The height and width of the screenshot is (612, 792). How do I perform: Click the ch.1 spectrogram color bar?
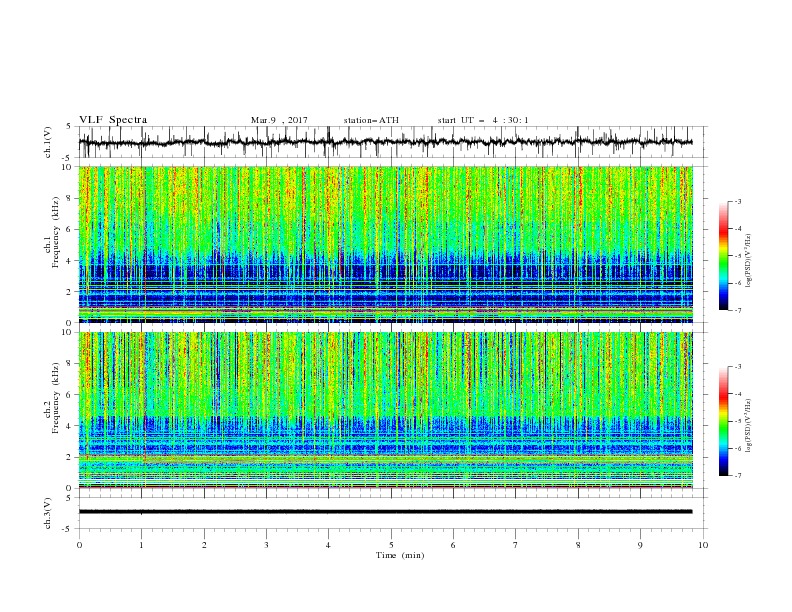(724, 256)
